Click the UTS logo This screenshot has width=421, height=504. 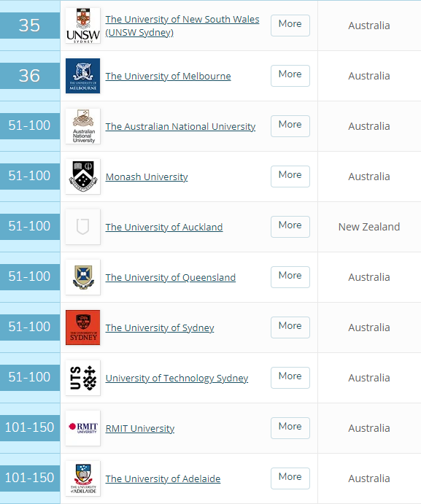click(x=82, y=378)
